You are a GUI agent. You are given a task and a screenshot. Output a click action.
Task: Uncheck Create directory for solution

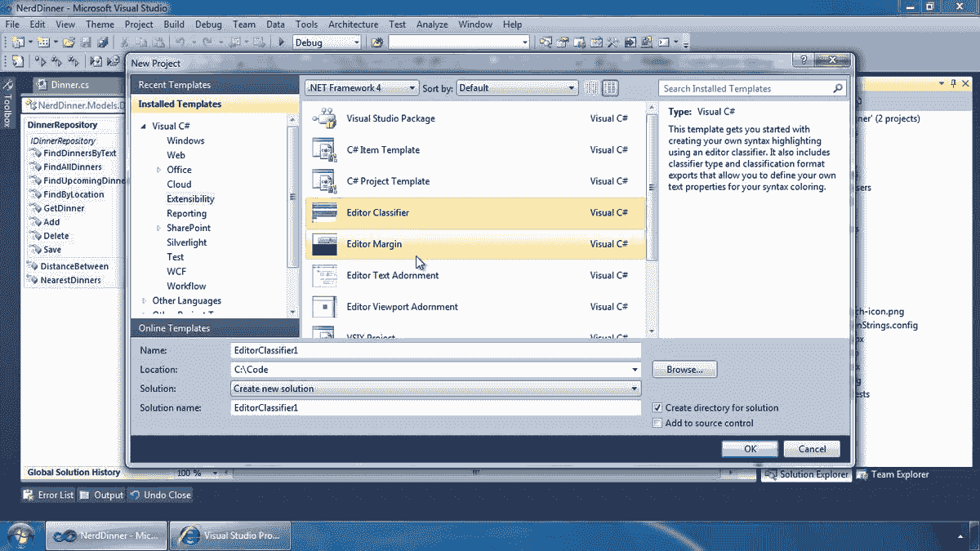click(x=657, y=407)
